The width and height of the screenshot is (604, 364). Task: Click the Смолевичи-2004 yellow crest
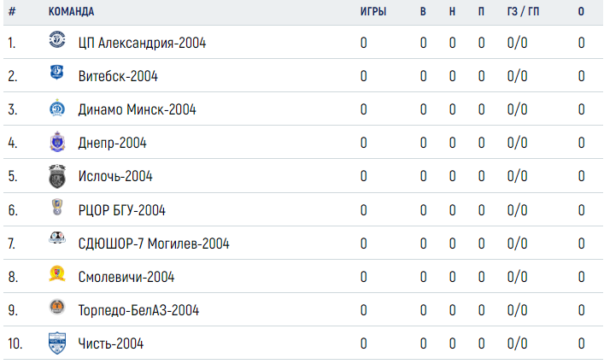coord(57,273)
